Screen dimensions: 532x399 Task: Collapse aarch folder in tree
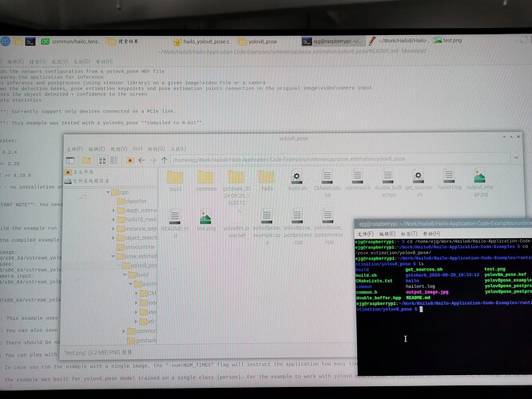tap(131, 284)
